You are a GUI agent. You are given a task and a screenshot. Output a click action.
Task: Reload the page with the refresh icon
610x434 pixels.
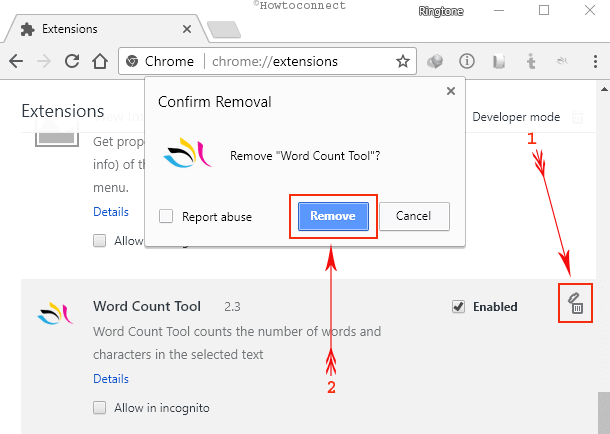pyautogui.click(x=73, y=61)
